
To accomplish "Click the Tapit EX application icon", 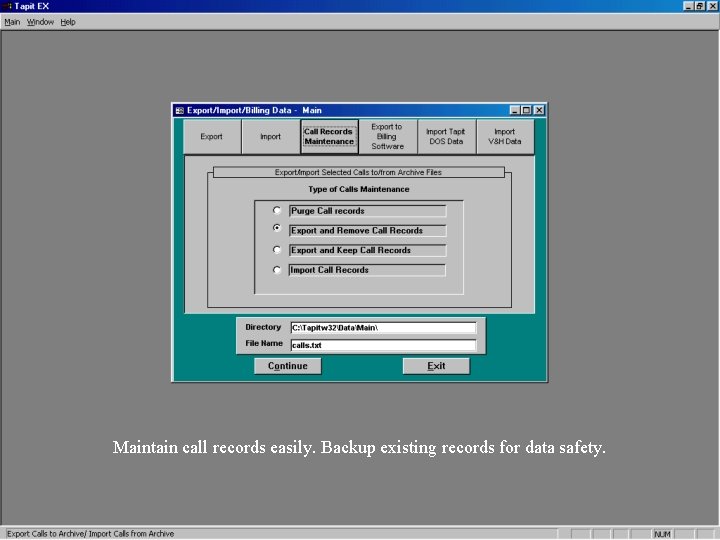I will pos(7,6).
